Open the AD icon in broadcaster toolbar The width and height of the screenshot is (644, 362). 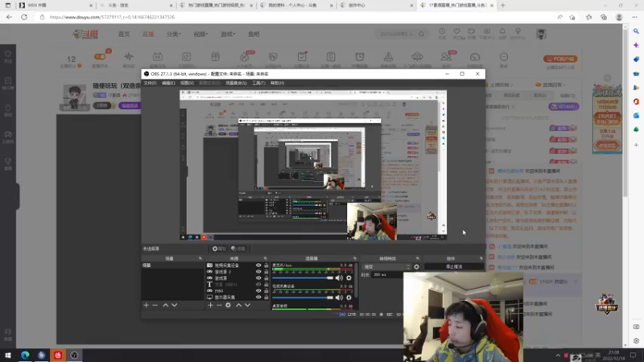158,57
